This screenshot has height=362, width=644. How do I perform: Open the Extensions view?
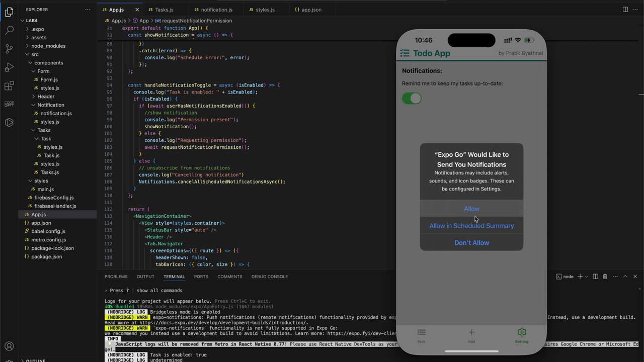tap(9, 86)
